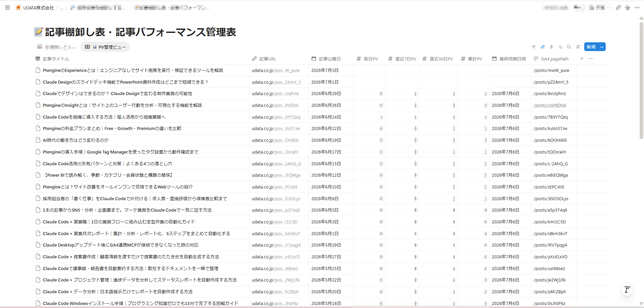Click the page vertical scrollbar thumb
The image size is (644, 308).
(641, 81)
